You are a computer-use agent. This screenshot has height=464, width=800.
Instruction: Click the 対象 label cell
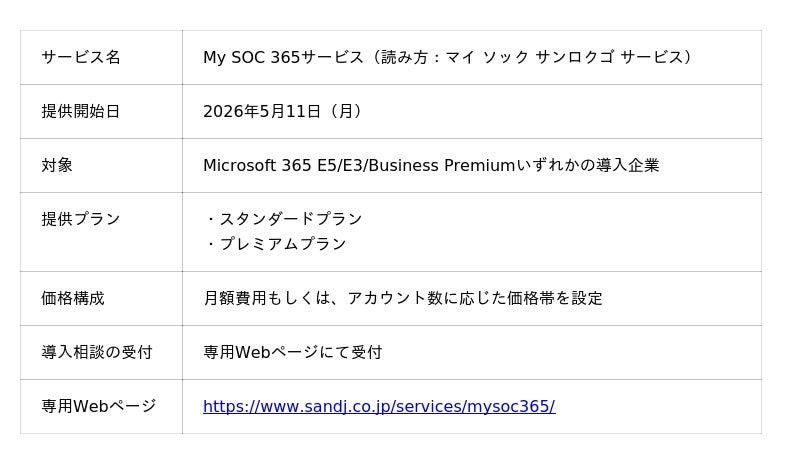(x=57, y=165)
